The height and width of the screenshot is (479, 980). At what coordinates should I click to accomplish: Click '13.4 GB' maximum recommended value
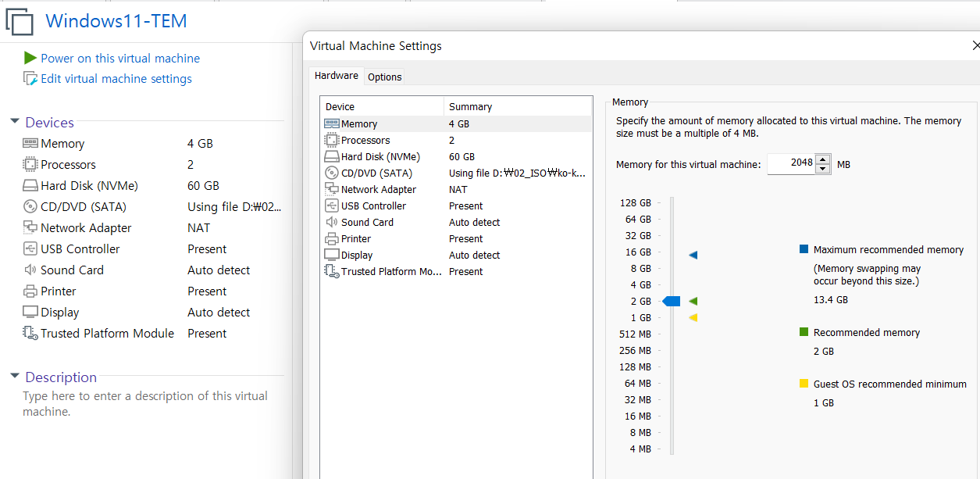pos(830,299)
